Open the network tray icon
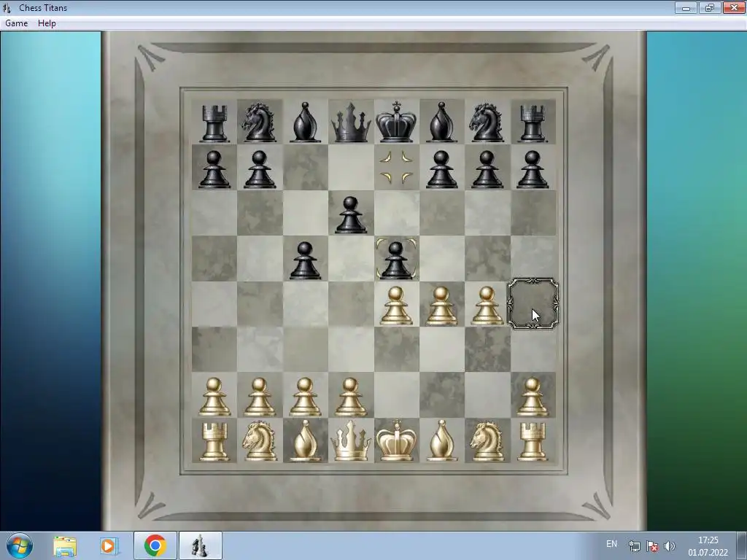The image size is (747, 560). point(634,546)
